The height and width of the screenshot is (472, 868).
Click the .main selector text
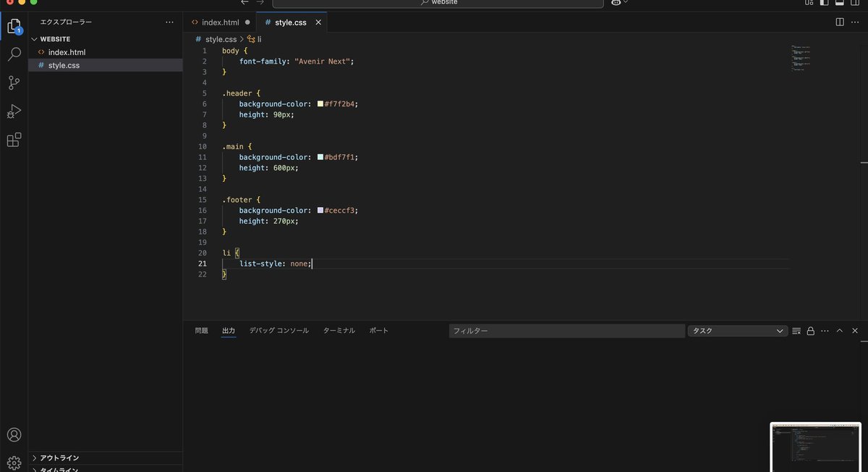(234, 146)
